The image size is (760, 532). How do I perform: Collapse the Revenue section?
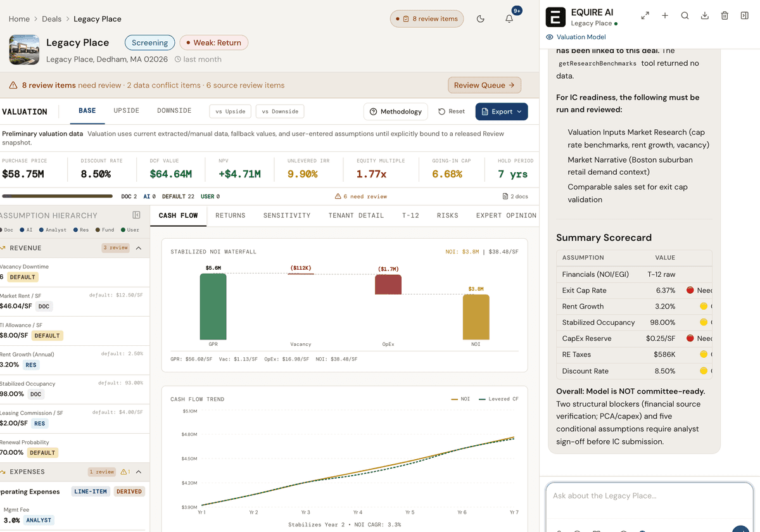click(x=139, y=248)
